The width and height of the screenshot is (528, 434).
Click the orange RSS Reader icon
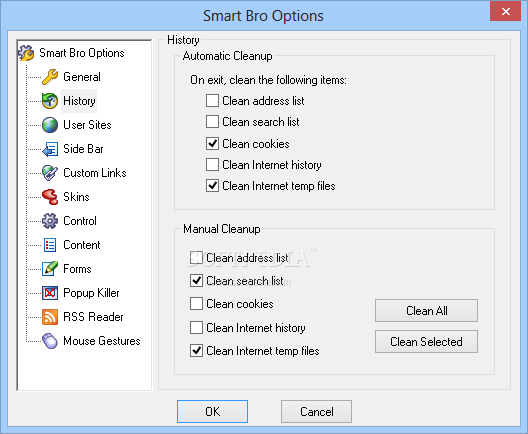click(x=50, y=317)
